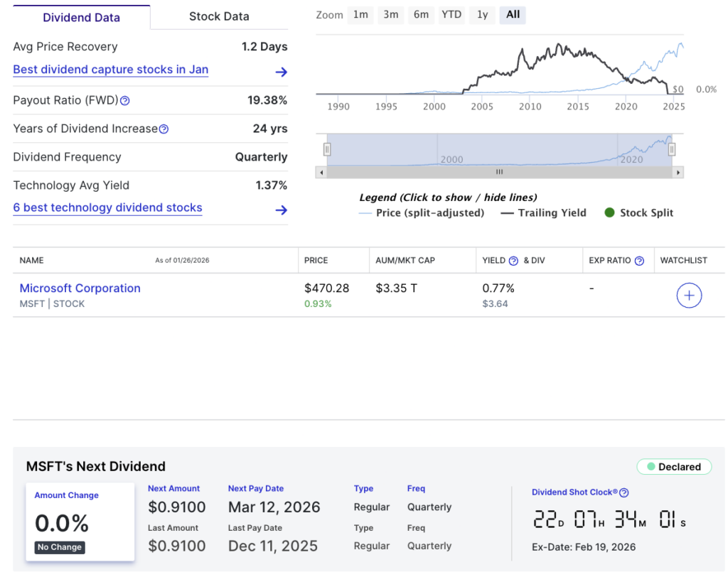The image size is (728, 577).
Task: Switch to the Stock Data tab
Action: click(x=219, y=16)
